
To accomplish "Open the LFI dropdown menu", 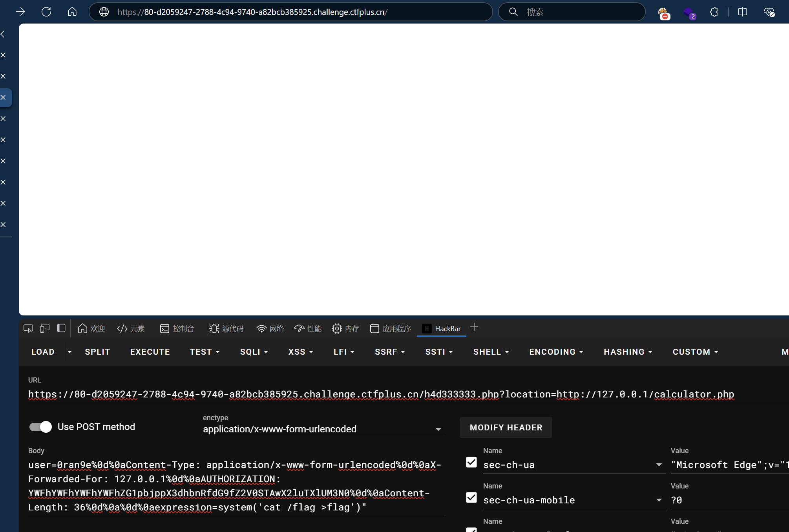I will [344, 352].
